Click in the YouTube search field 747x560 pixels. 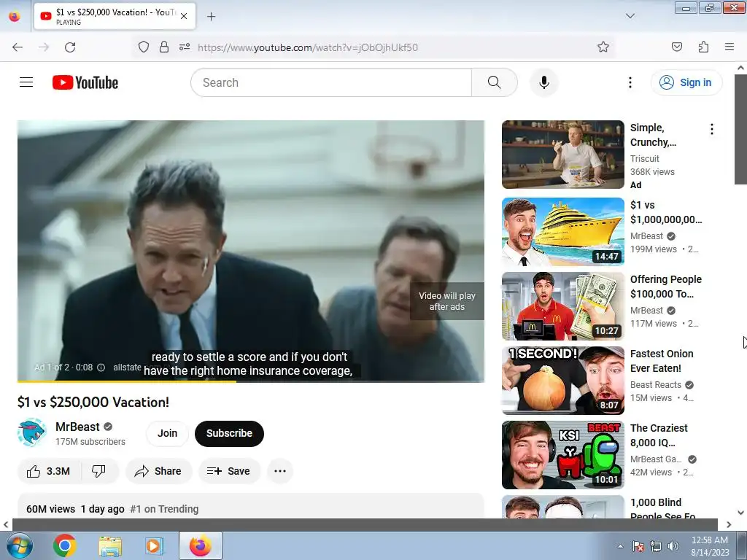tap(332, 82)
